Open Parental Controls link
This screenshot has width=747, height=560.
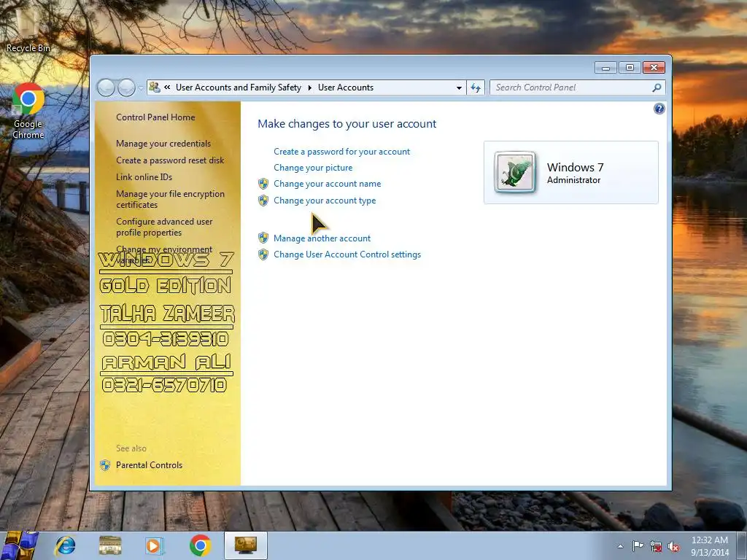click(149, 464)
